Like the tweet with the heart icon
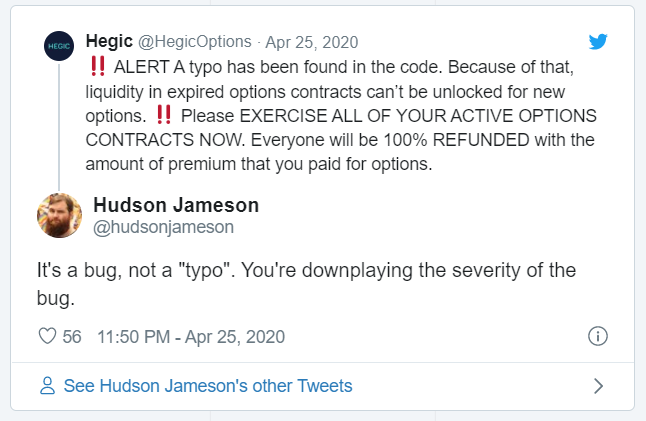Screen dimensions: 646x421 pos(47,336)
